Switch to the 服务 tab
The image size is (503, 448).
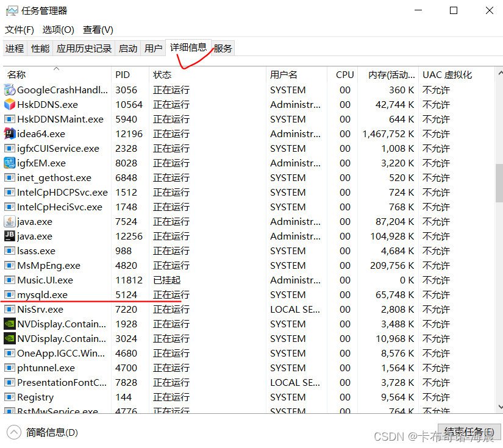click(x=223, y=48)
